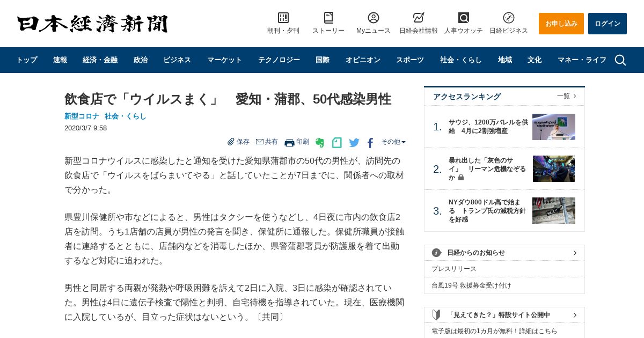Open the 地域 navigation tab
644x338 pixels.
[x=505, y=60]
